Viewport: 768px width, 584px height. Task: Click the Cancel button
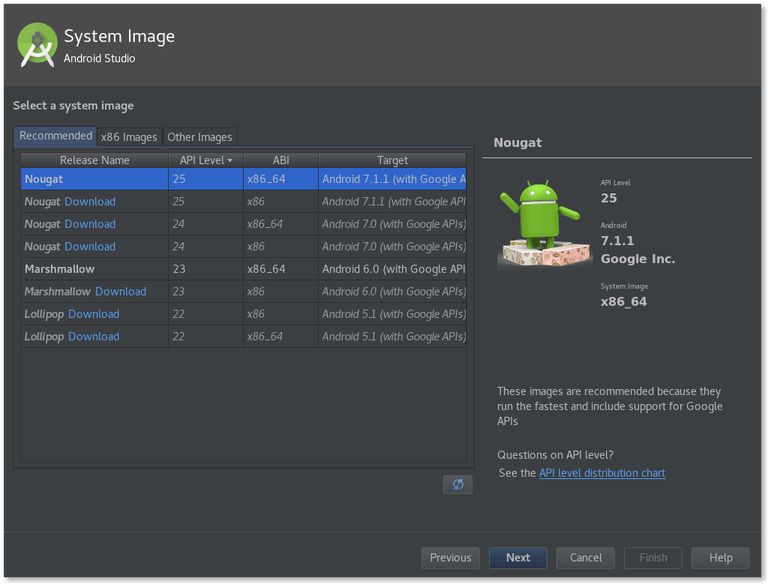point(586,558)
